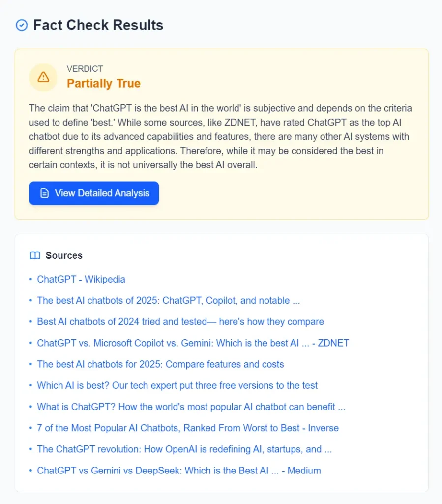
Task: Visit The ChatGPT revolution source link
Action: (x=184, y=449)
